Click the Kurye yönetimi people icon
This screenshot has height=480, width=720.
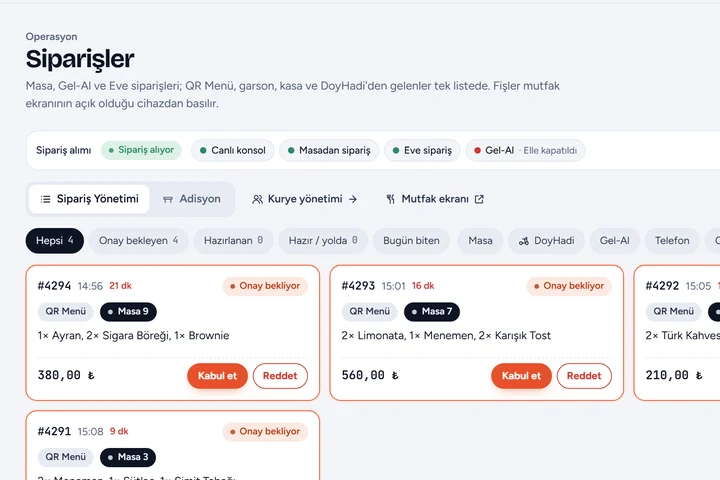257,199
